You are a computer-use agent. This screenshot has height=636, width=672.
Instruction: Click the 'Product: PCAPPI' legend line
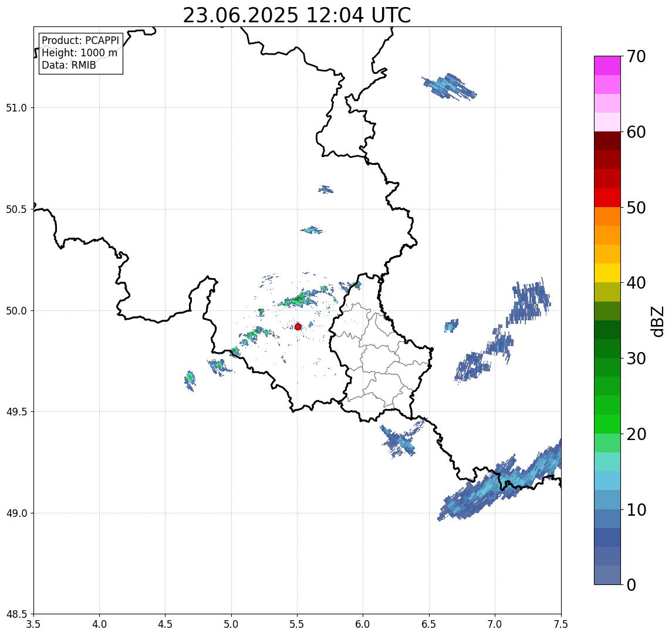click(x=80, y=40)
